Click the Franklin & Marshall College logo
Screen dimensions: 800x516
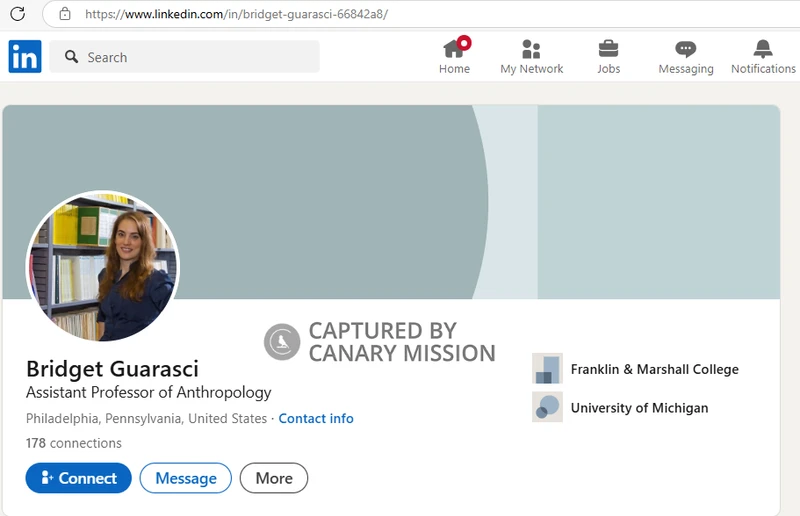tap(547, 368)
